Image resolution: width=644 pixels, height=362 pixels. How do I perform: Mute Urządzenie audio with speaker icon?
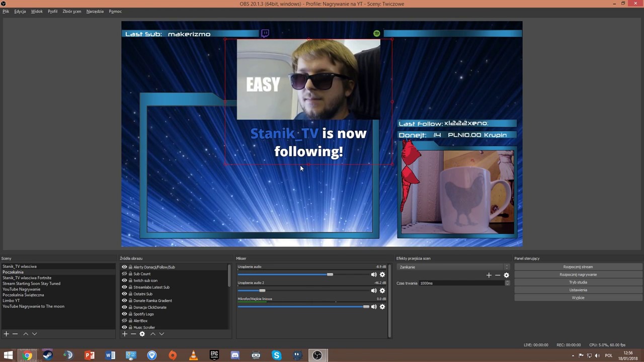click(373, 275)
